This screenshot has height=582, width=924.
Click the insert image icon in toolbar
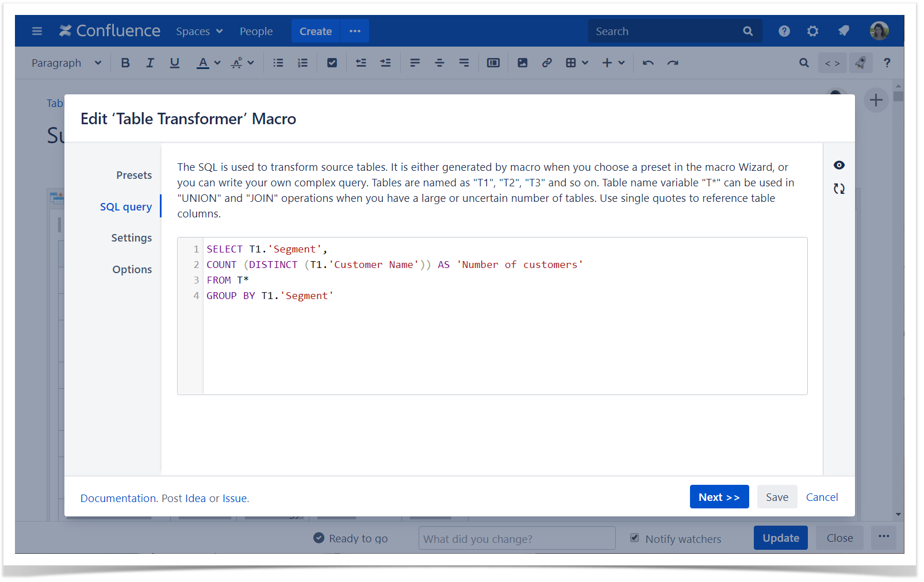pyautogui.click(x=522, y=63)
